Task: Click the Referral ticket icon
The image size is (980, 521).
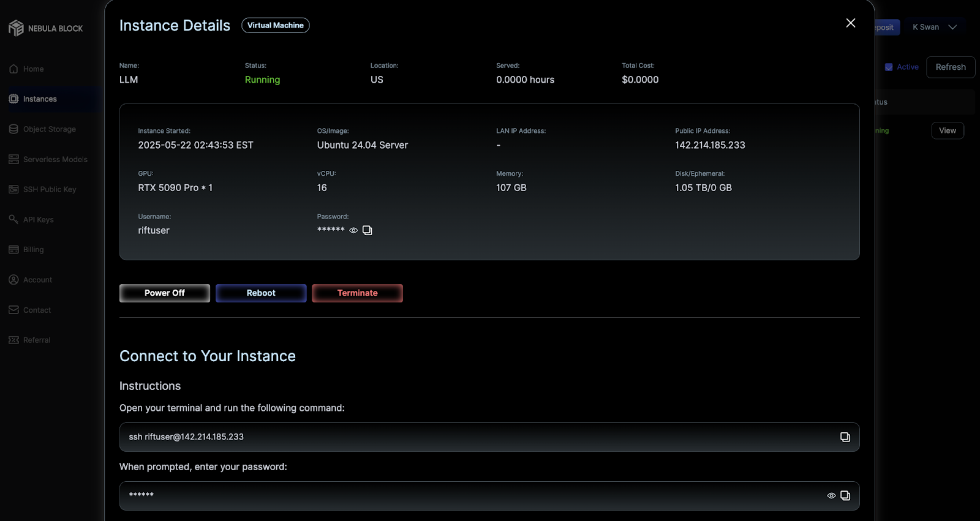Action: [13, 340]
